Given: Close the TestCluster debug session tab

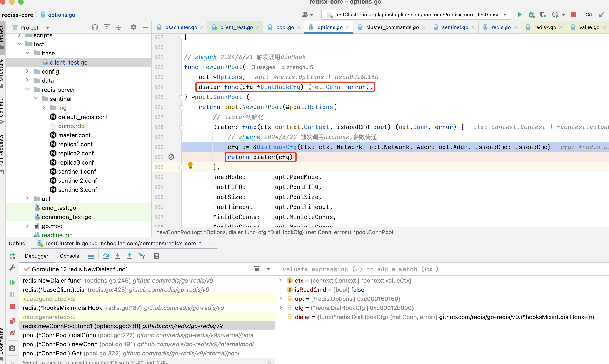Looking at the screenshot, I should pos(211,244).
